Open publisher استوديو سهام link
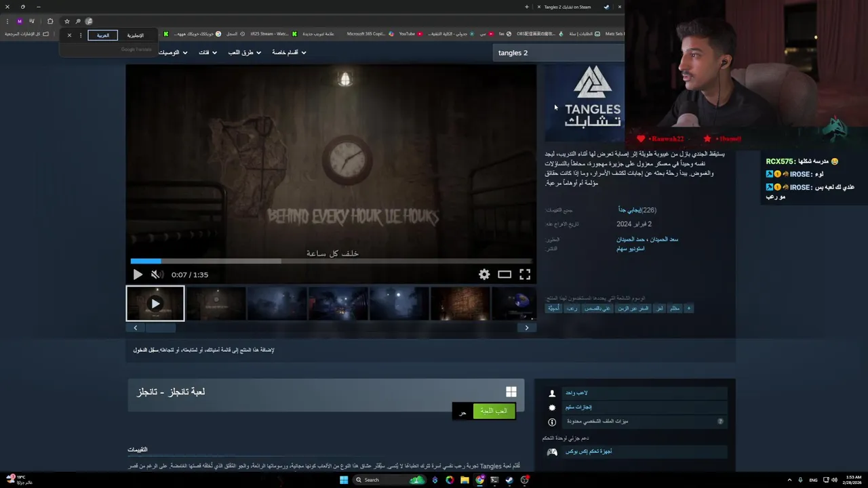 point(630,249)
